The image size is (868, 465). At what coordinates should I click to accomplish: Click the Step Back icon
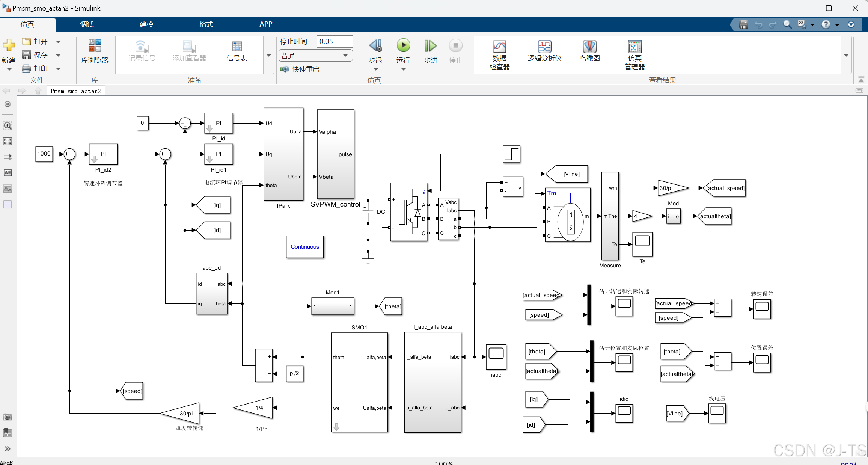coord(375,46)
